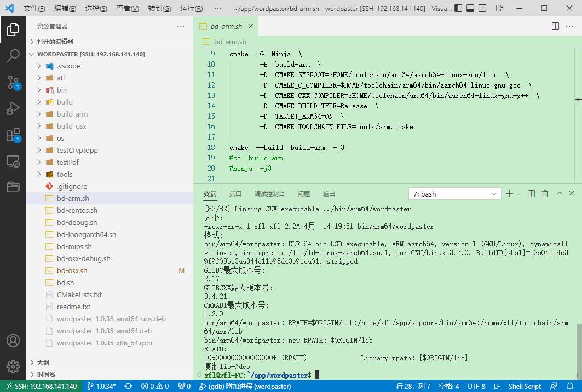Click the Manage gear icon

(13, 366)
